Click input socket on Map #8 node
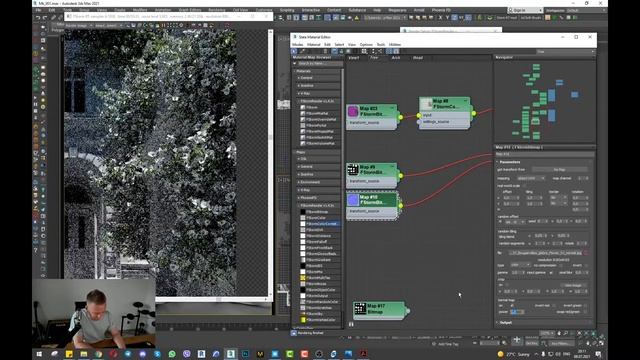640x360 pixels. 419,116
